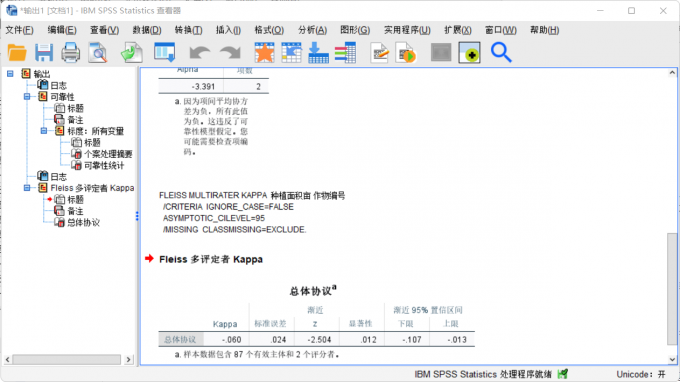680x382 pixels.
Task: Click the output pane scroll-up arrow
Action: coord(672,72)
